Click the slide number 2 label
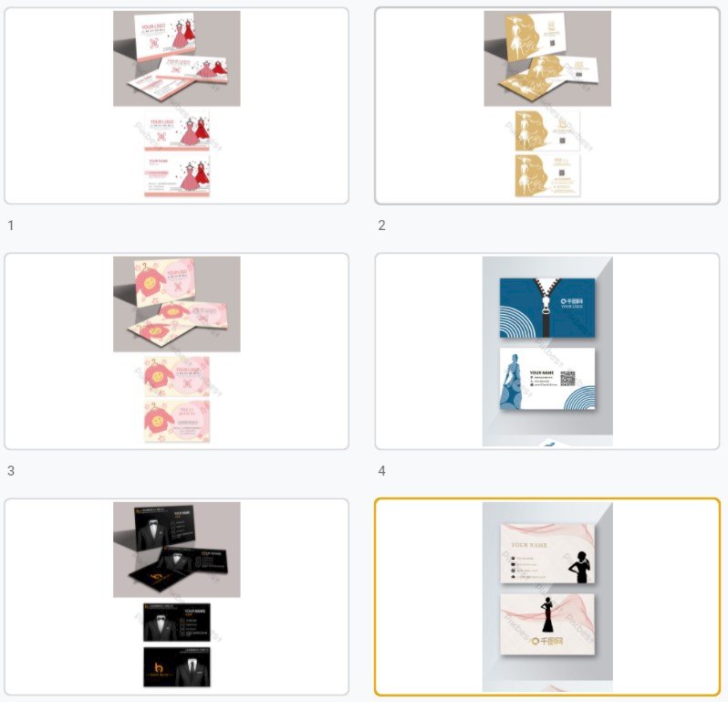The width and height of the screenshot is (728, 702). coord(381,225)
